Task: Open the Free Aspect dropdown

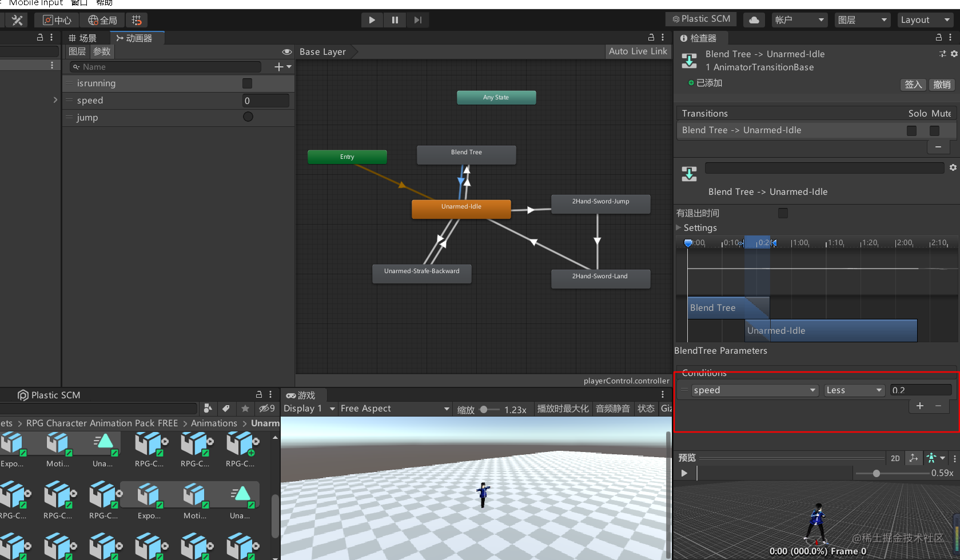Action: [395, 408]
